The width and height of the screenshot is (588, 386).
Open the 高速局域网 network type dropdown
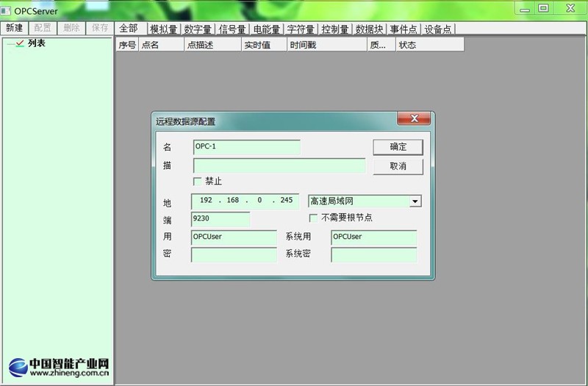point(415,201)
